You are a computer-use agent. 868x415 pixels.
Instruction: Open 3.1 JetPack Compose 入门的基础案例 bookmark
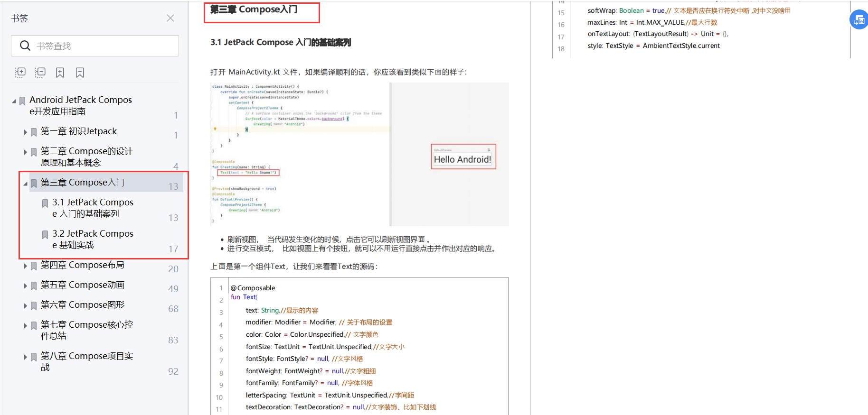coord(93,208)
